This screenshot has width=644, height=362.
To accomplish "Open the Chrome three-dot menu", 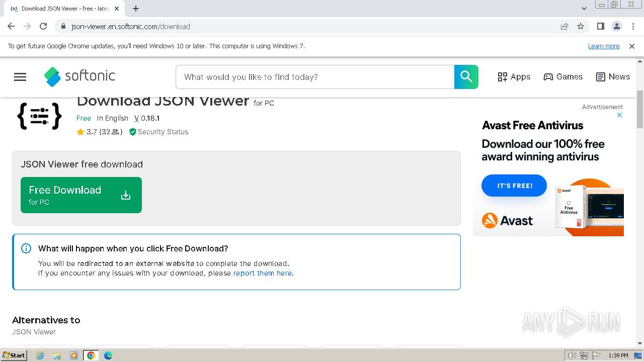I will tap(633, 27).
